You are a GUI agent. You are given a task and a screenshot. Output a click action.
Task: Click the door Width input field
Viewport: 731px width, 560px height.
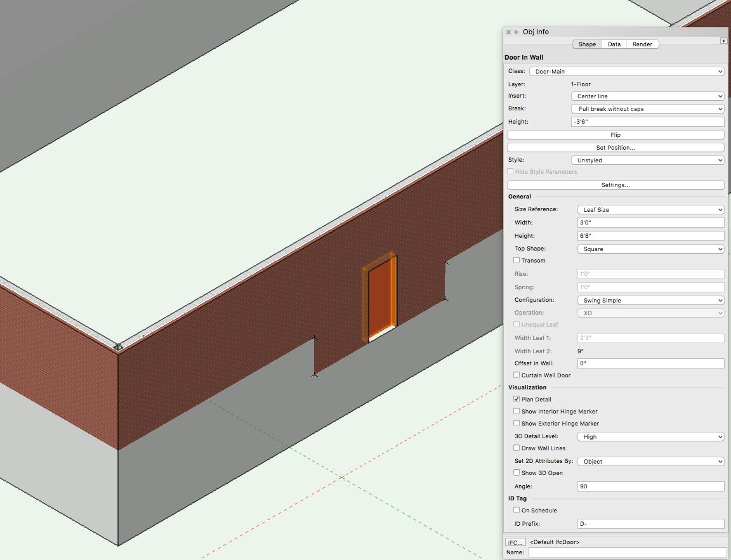point(650,223)
